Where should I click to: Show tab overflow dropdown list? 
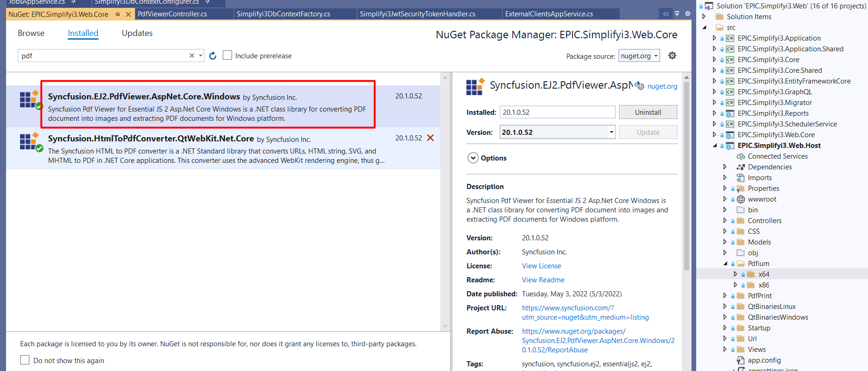pos(677,14)
